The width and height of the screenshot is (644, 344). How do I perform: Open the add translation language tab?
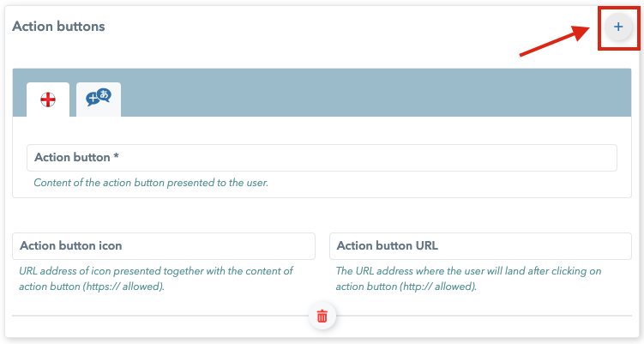click(x=99, y=100)
